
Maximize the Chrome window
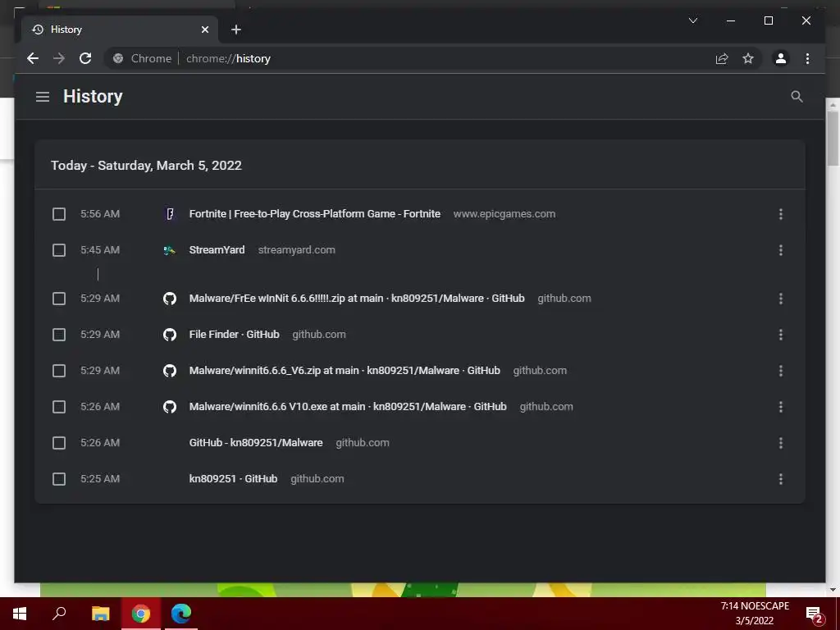pos(768,21)
